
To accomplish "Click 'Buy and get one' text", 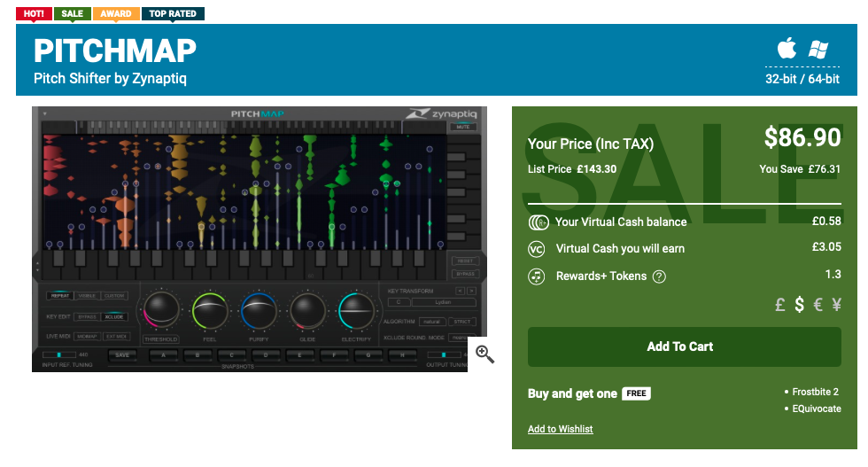I will pyautogui.click(x=572, y=393).
